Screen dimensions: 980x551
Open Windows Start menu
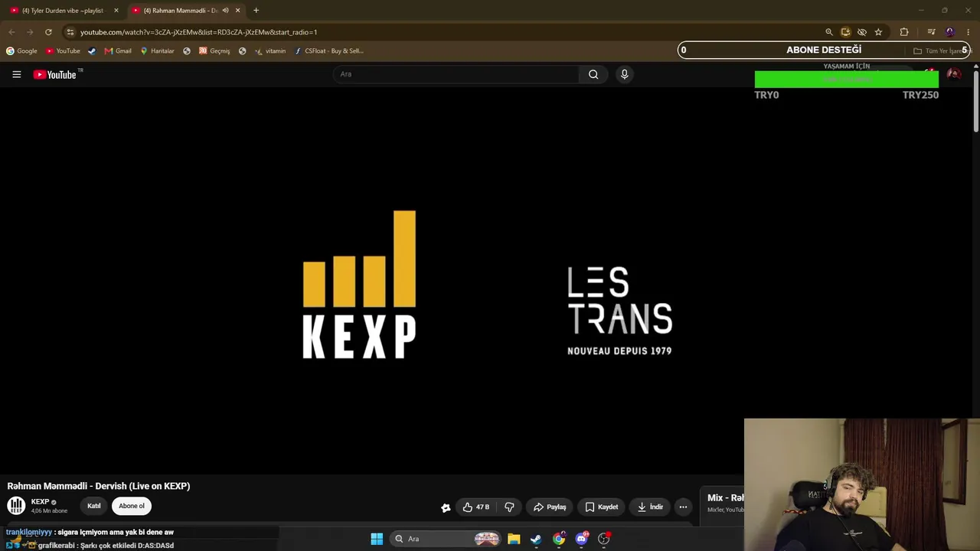tap(377, 539)
